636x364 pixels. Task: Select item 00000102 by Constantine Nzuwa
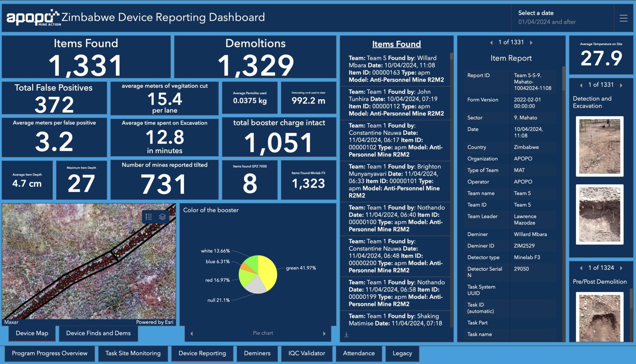[x=395, y=140]
